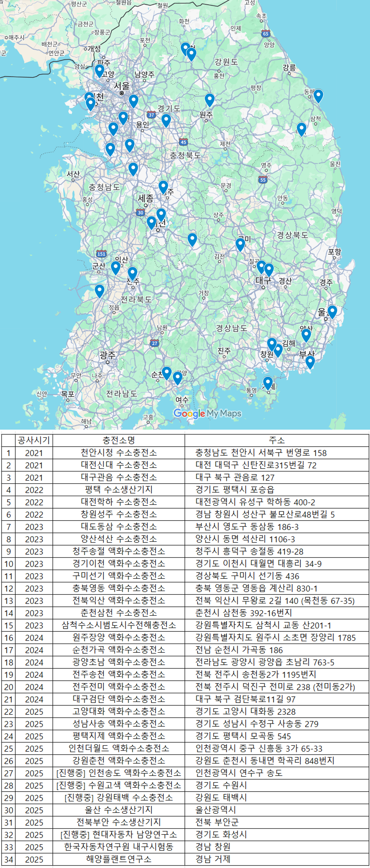Click the map pin next to 순천 label
Screen dimensions: 370x868
(x=167, y=373)
